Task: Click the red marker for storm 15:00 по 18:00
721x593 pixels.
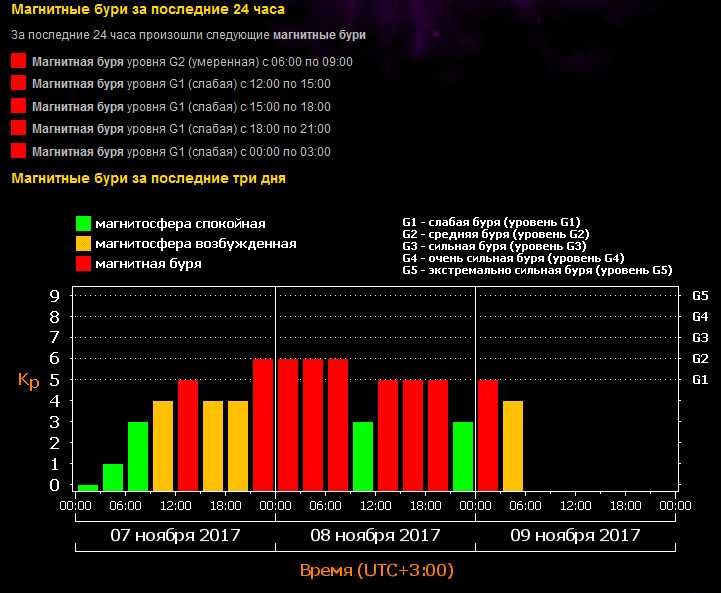Action: click(x=18, y=105)
